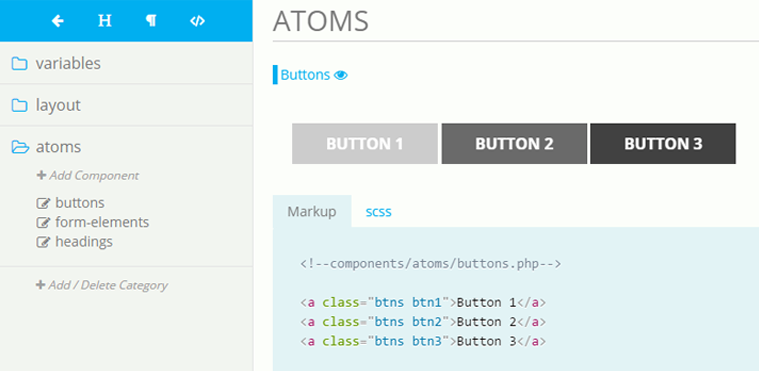Screen dimensions: 759x371
Task: Click the back arrow icon in the blue toolbar
Action: 58,21
